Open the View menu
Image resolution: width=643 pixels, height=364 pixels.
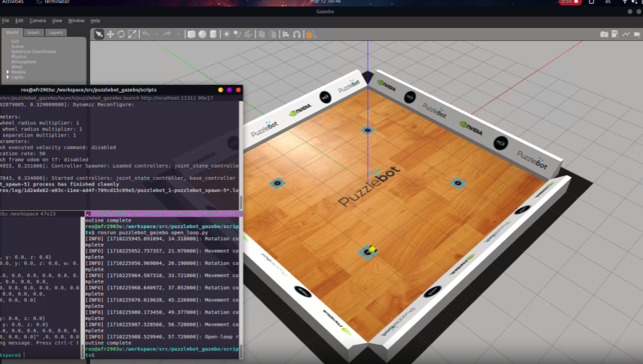coord(57,20)
